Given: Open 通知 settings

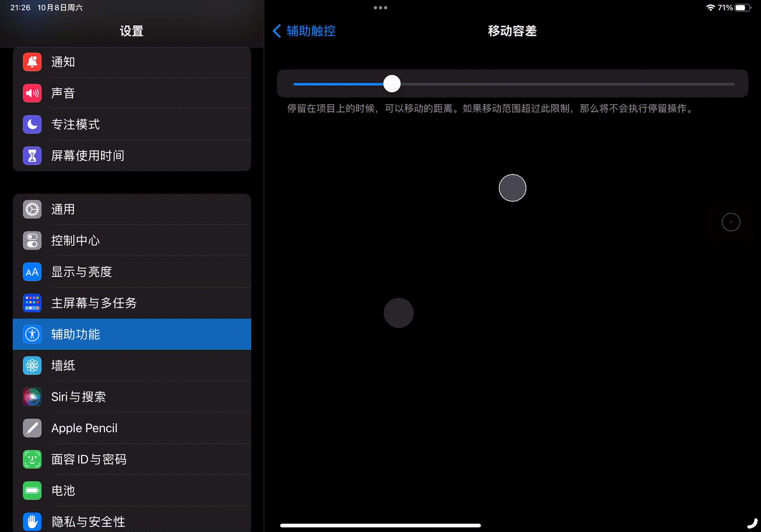Looking at the screenshot, I should click(132, 62).
